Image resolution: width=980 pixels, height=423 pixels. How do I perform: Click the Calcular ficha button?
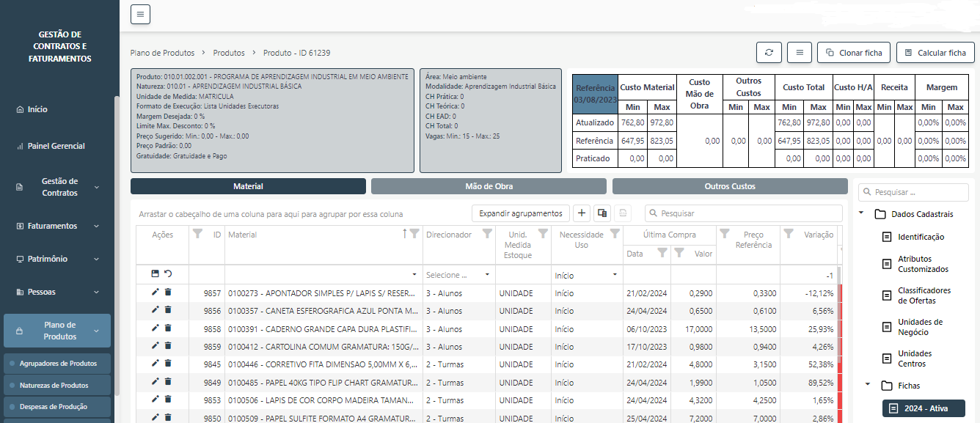pos(935,53)
